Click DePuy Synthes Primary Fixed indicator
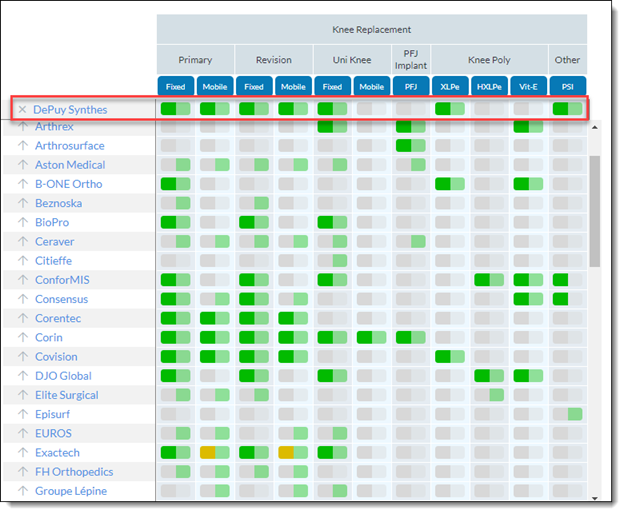 point(176,109)
